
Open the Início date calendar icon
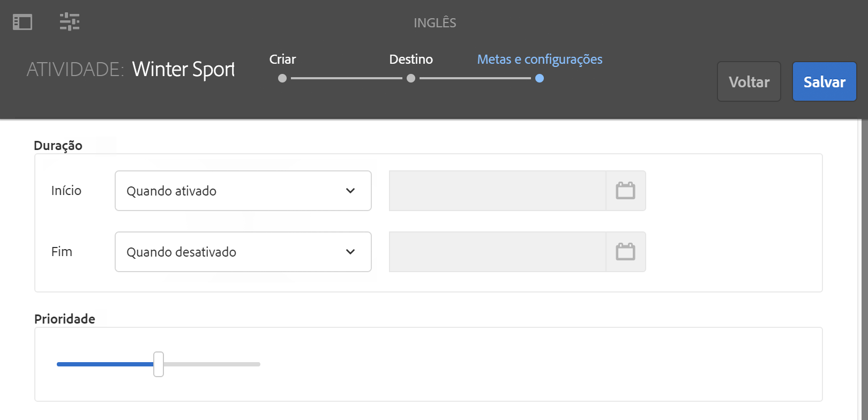point(625,191)
